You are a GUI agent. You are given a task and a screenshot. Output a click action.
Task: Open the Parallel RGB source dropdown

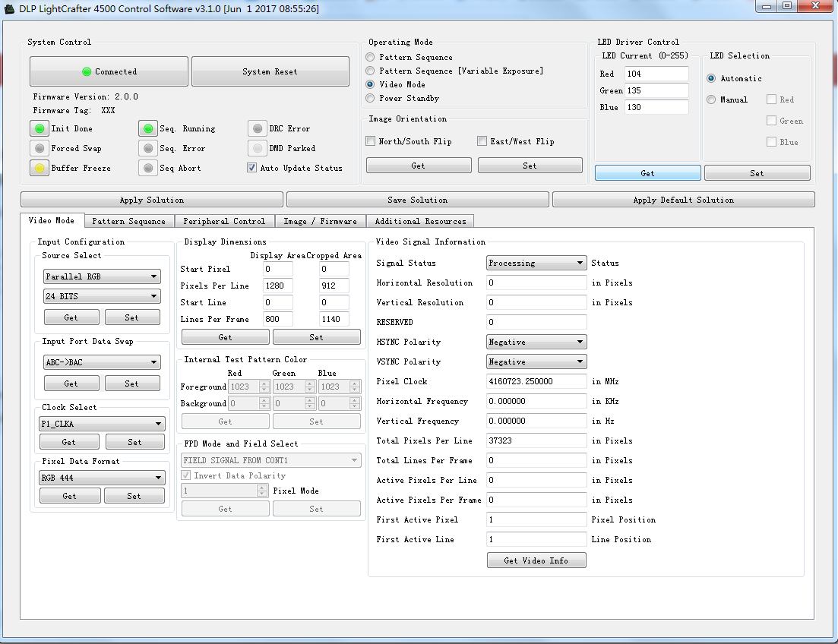[102, 277]
